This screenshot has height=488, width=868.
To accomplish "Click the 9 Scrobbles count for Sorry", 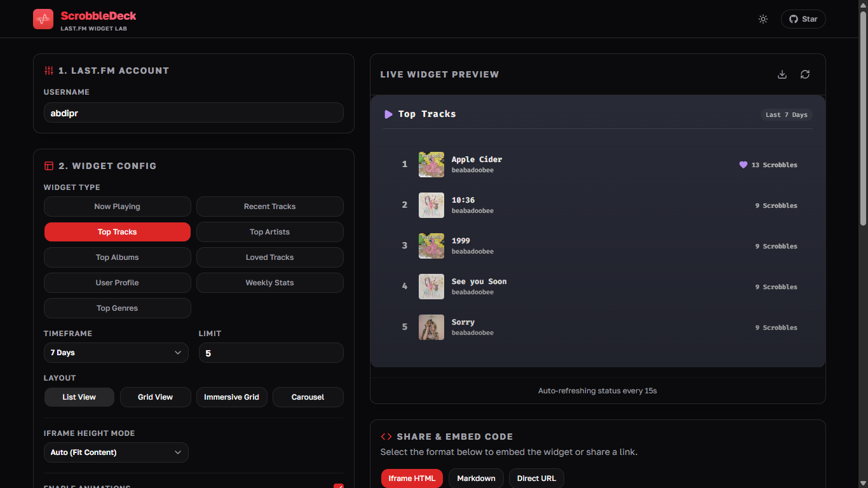I will 776,328.
